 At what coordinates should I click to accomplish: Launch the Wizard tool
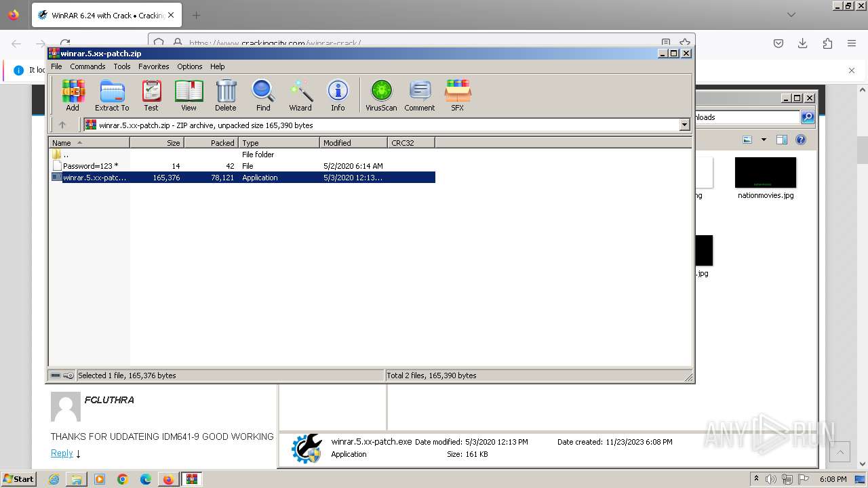pyautogui.click(x=300, y=95)
